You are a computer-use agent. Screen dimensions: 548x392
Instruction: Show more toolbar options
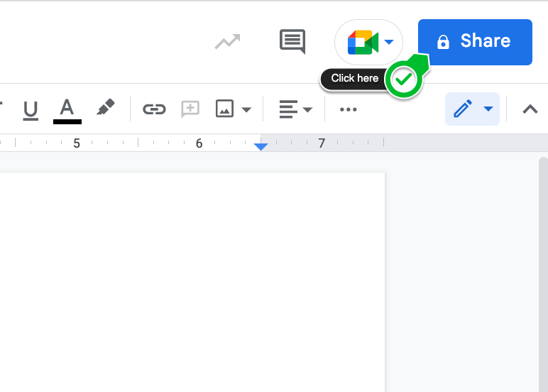pos(348,109)
